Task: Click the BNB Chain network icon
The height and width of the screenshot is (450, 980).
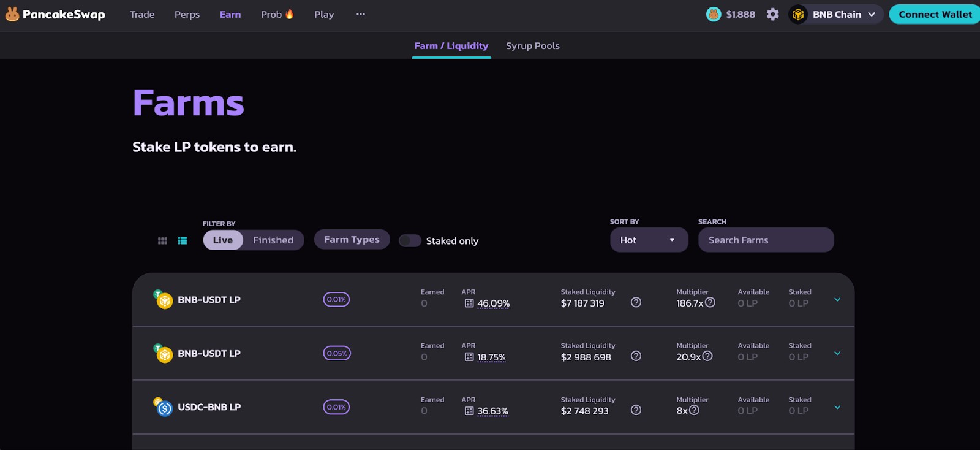Action: tap(798, 14)
